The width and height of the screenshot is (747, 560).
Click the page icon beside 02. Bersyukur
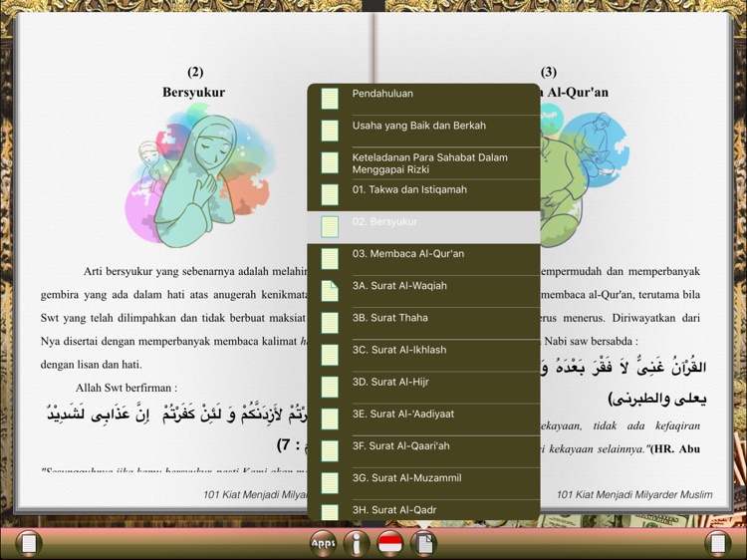(330, 226)
